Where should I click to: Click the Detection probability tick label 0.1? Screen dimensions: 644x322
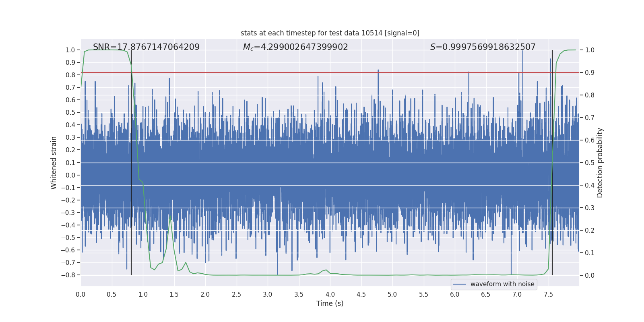pyautogui.click(x=590, y=253)
